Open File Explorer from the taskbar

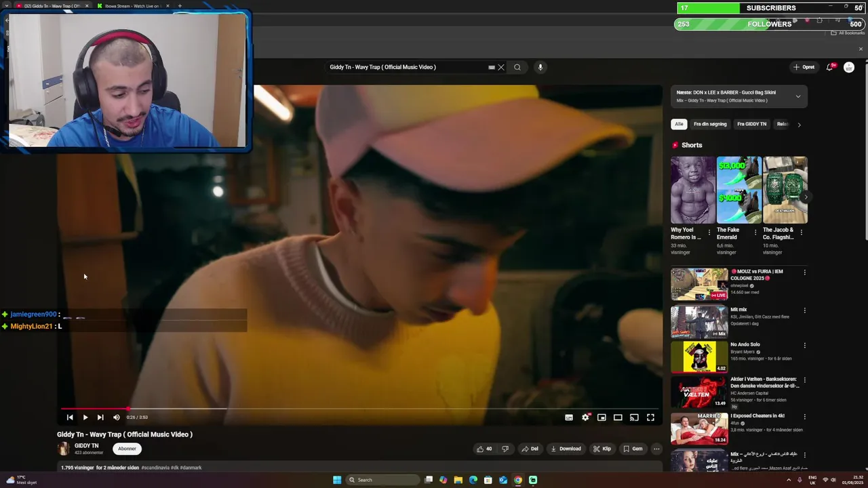point(458,480)
